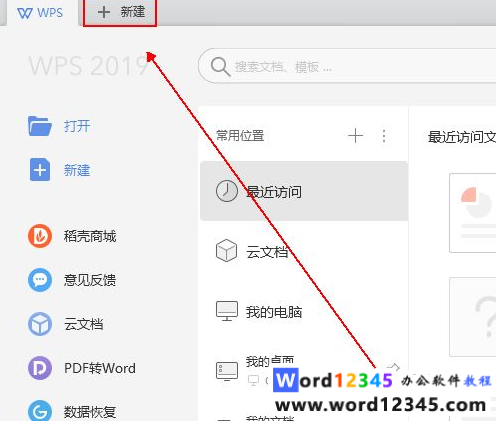Screen dimensions: 496x421
Task: Open the 意见反馈 chat bubble icon
Action: (x=40, y=279)
